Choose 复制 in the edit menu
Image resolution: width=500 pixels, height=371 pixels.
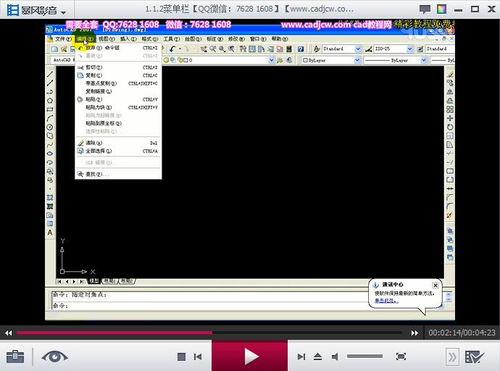point(118,75)
